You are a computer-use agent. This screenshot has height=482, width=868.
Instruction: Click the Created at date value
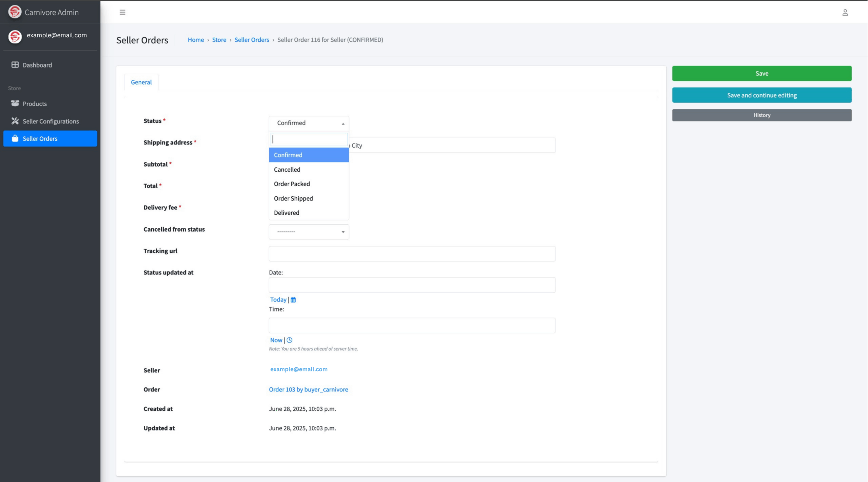tap(302, 409)
